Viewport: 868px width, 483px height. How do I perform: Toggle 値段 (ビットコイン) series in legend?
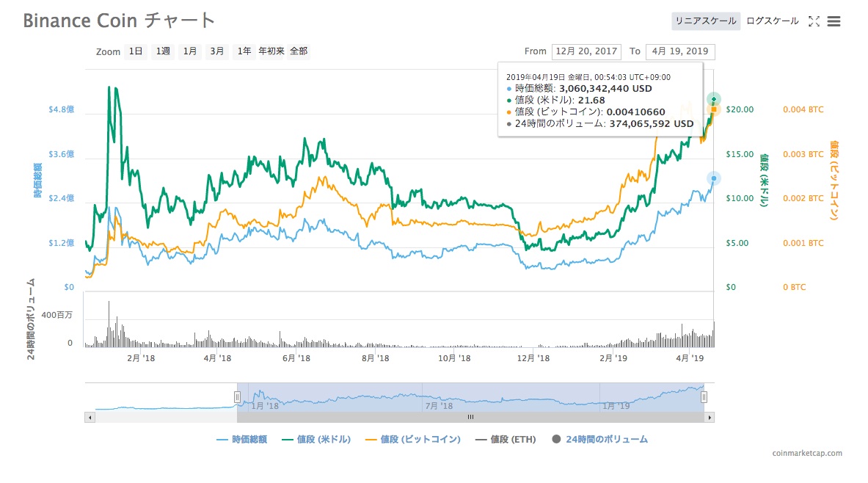pyautogui.click(x=413, y=439)
